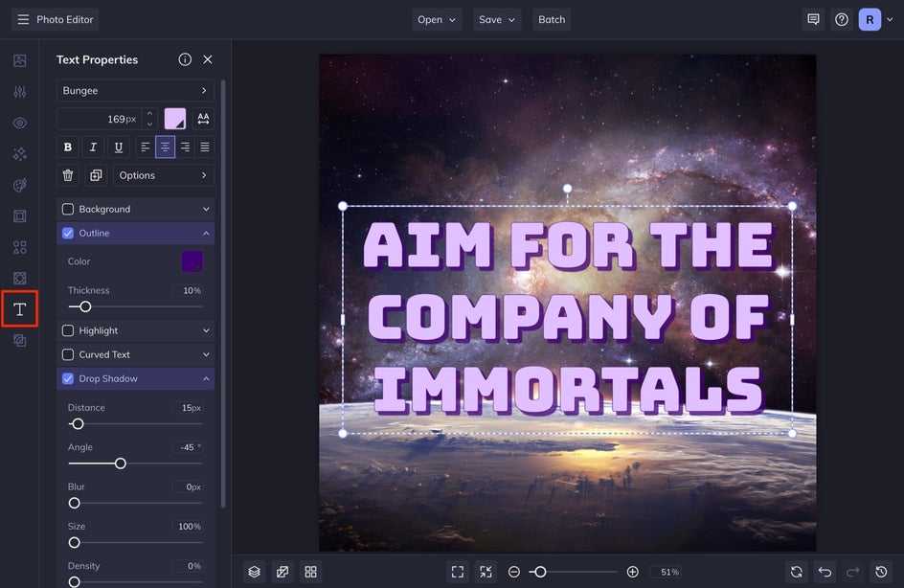Uncheck the Outline checkbox
The height and width of the screenshot is (588, 904).
point(68,233)
